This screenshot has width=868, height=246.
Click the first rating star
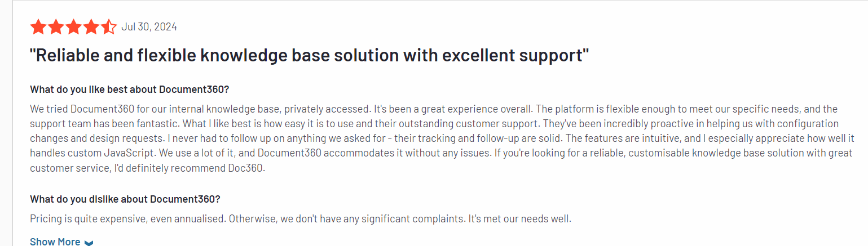point(38,27)
